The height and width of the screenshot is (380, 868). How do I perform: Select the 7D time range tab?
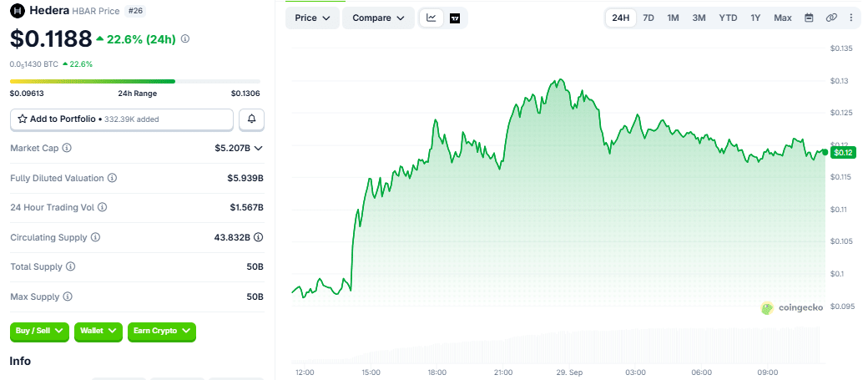click(x=648, y=18)
